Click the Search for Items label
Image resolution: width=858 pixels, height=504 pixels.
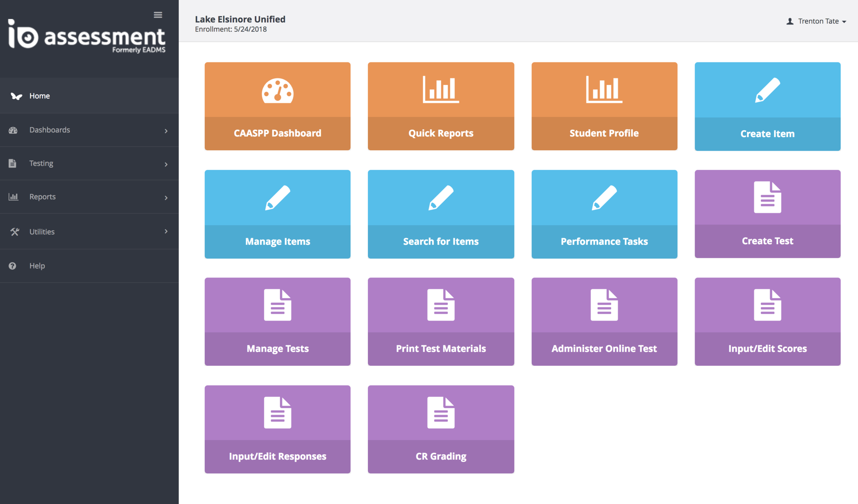pyautogui.click(x=441, y=242)
